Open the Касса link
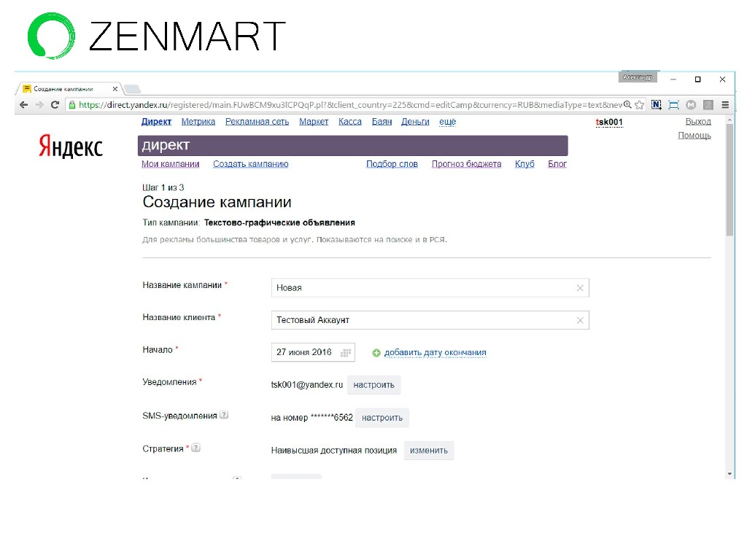Viewport: 747px width, 560px height. (x=349, y=122)
